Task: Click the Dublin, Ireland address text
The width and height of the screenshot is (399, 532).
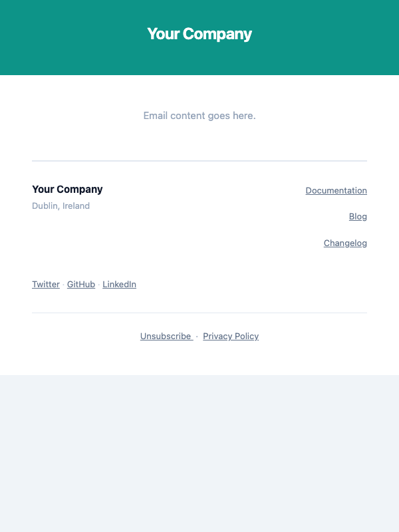Action: tap(61, 205)
